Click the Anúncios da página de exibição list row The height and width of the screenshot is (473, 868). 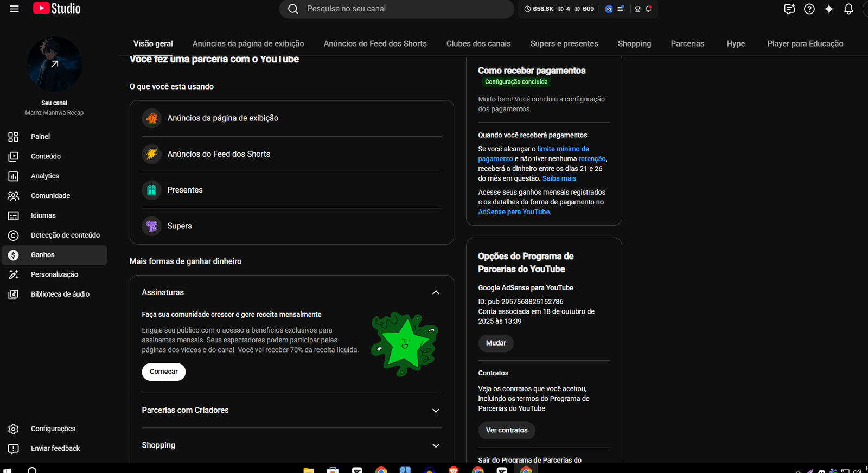(292, 118)
